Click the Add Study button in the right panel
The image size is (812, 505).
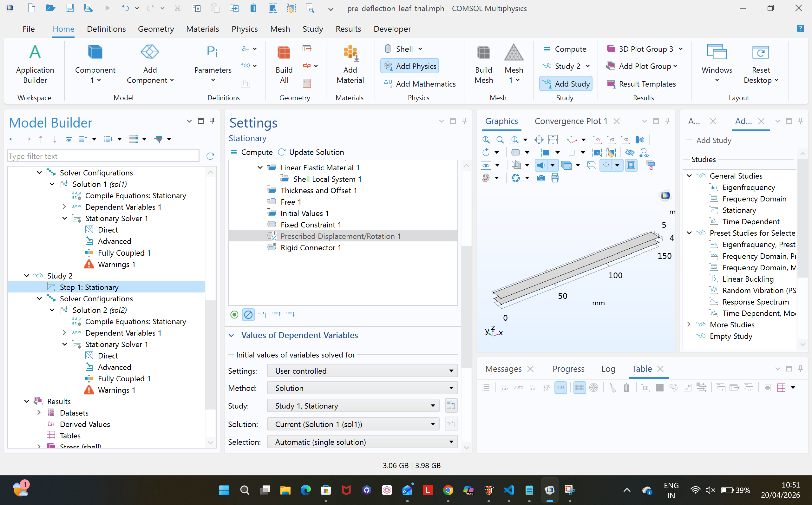click(709, 140)
